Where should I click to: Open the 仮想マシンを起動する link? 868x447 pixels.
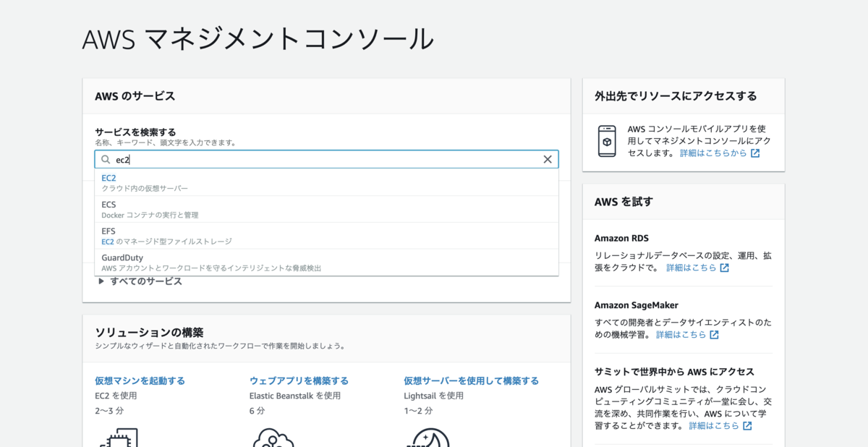click(x=140, y=380)
